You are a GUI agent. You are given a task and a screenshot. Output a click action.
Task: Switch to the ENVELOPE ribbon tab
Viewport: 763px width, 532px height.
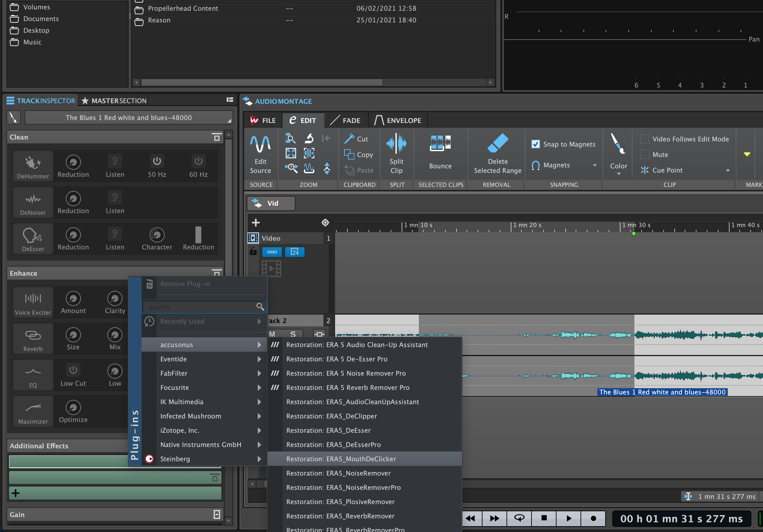click(398, 120)
